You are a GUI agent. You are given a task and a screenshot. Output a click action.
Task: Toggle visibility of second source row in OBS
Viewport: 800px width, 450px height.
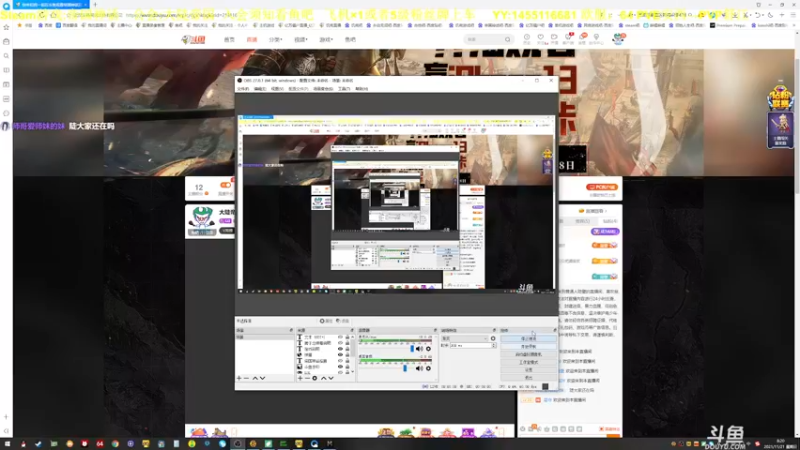pyautogui.click(x=340, y=343)
